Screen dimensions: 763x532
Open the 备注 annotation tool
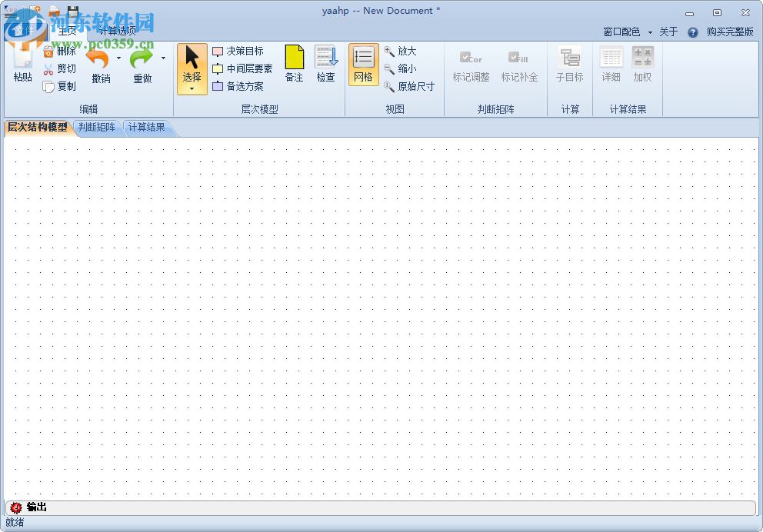point(294,65)
